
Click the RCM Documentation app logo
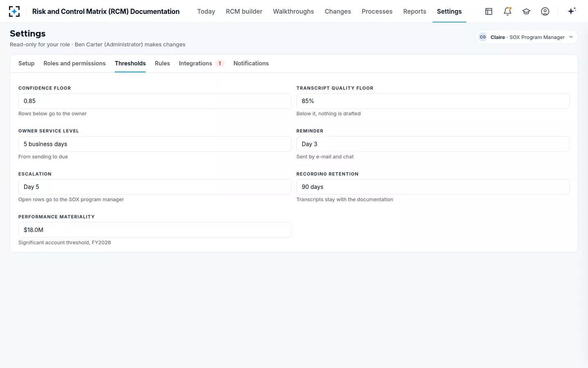click(14, 11)
